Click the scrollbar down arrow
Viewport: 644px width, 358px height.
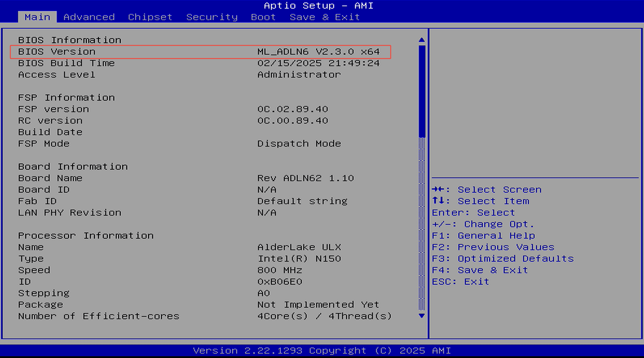coord(422,316)
